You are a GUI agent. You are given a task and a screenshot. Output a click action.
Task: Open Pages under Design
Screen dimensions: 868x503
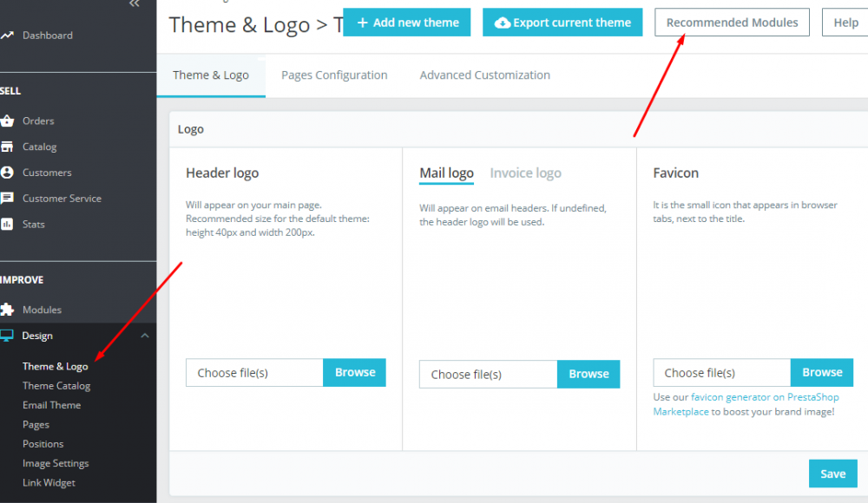(36, 424)
